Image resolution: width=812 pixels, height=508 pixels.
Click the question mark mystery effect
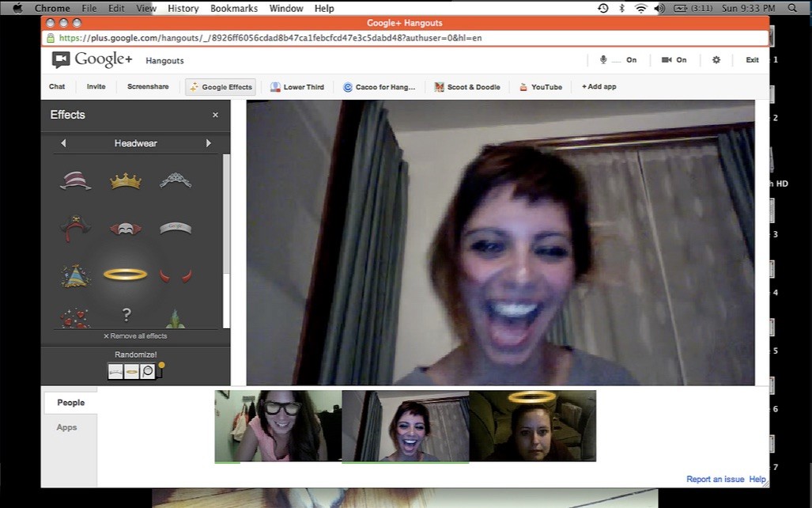126,316
